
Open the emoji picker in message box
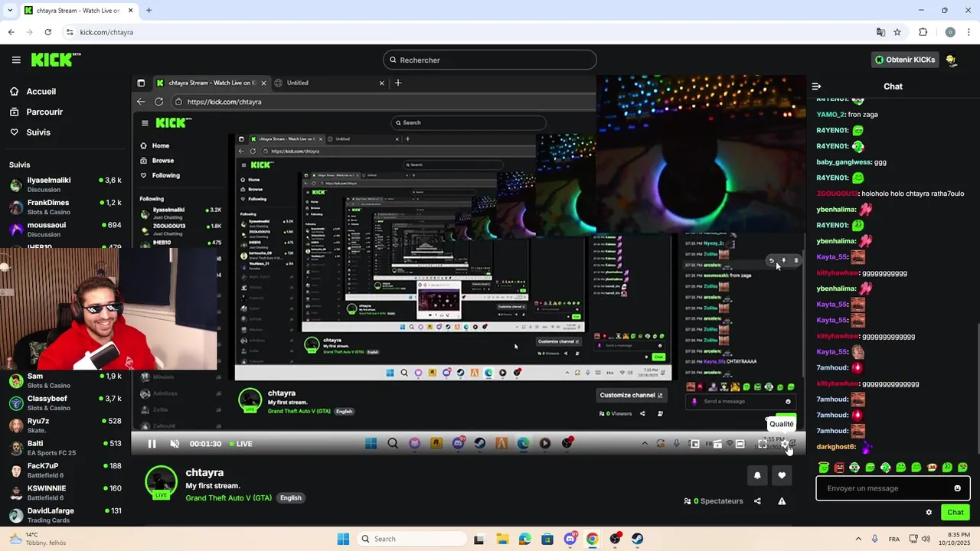tap(957, 488)
